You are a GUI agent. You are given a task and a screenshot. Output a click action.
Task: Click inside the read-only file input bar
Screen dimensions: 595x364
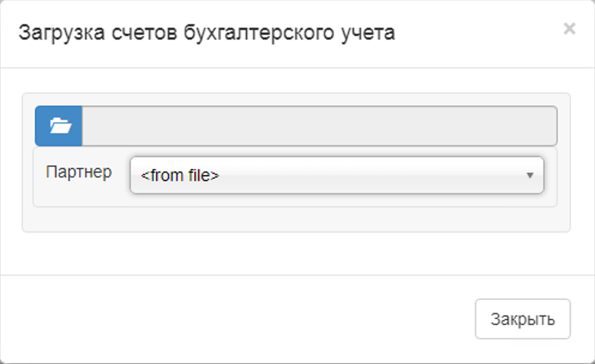pyautogui.click(x=319, y=126)
